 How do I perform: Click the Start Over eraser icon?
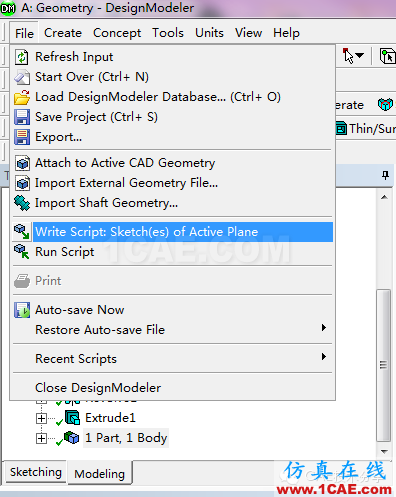(x=22, y=77)
